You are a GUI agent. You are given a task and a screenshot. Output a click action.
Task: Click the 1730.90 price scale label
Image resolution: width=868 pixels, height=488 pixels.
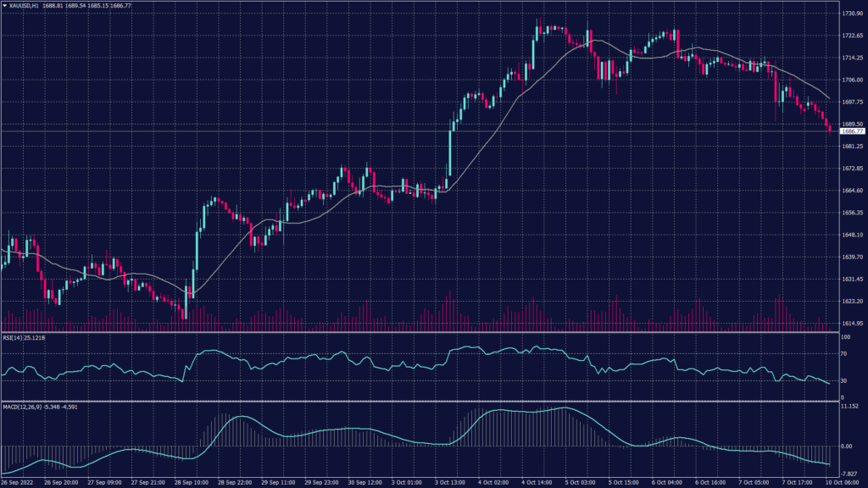(x=852, y=14)
